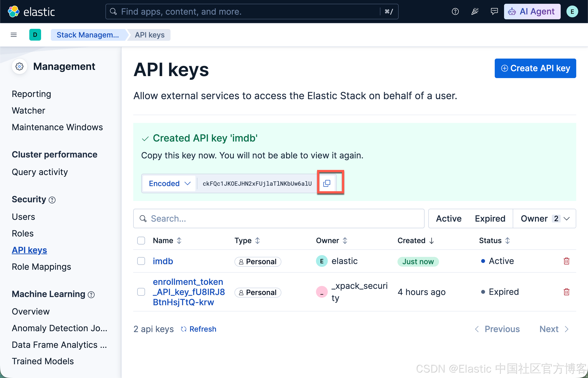Open the AI Agent assistant

click(532, 12)
